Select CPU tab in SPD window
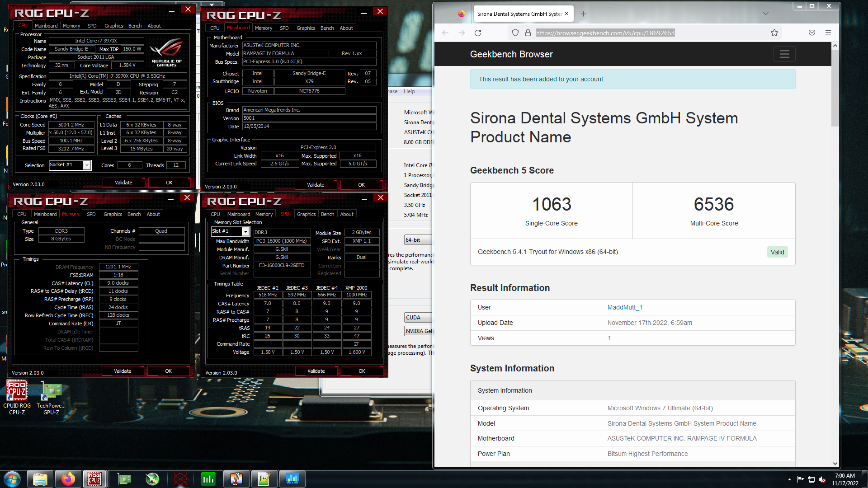Screen dimensions: 868x488 click(215, 214)
